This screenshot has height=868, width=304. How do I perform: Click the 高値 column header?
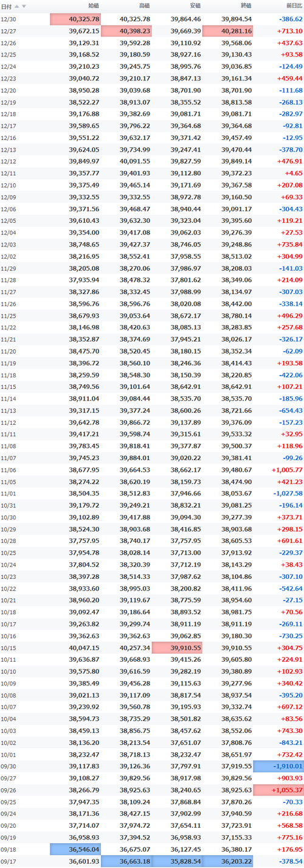coord(144,6)
